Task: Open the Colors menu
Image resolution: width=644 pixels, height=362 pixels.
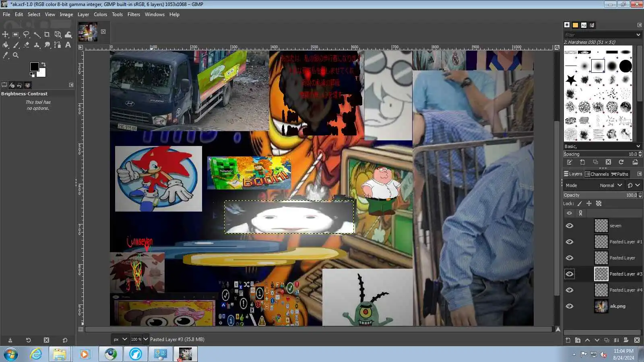Action: (100, 14)
